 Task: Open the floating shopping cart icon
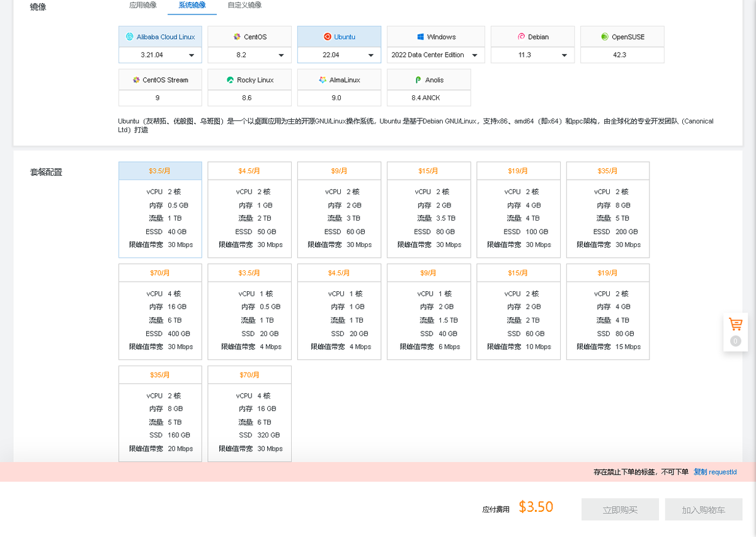(x=735, y=325)
